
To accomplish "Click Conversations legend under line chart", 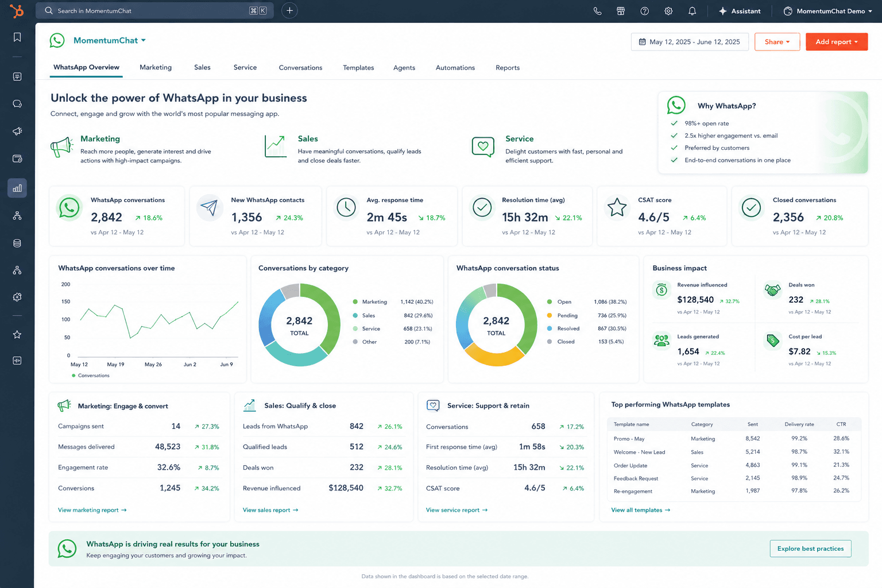I will tap(91, 376).
